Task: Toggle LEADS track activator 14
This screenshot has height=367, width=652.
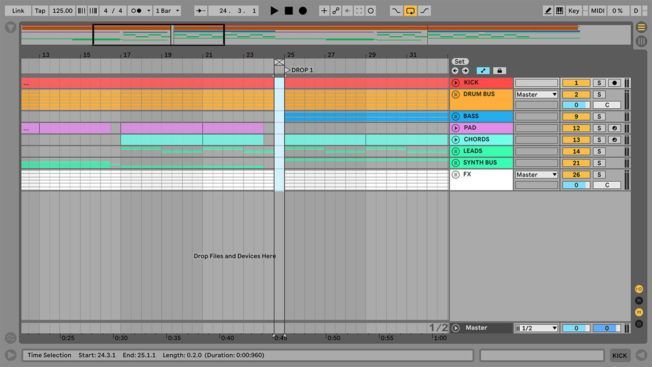Action: pos(576,151)
